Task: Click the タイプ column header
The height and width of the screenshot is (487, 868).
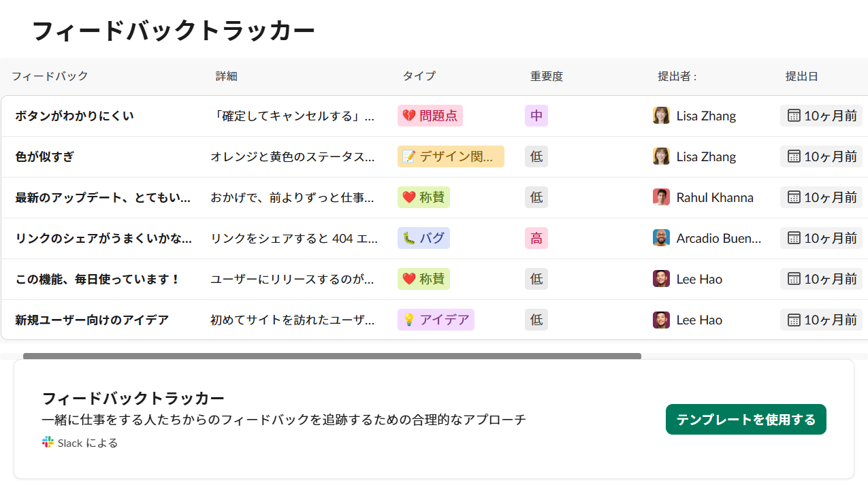Action: click(x=419, y=76)
